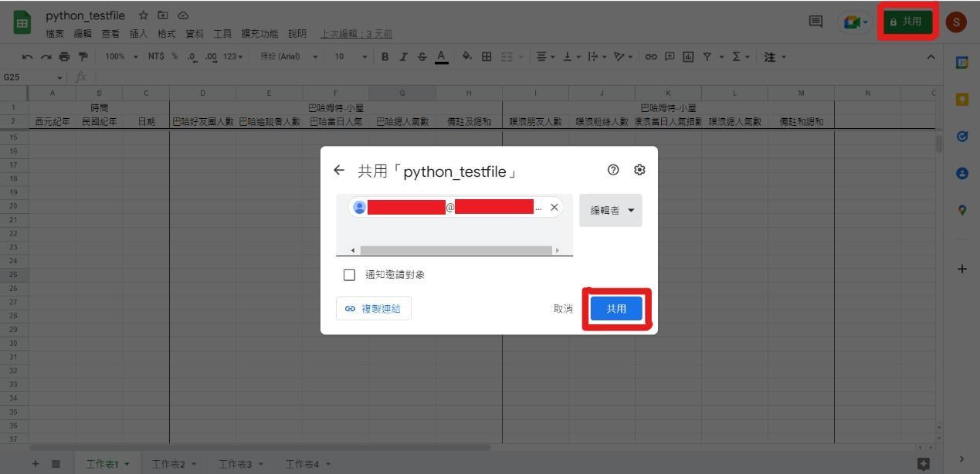Open share settings with the gear icon
Image resolution: width=980 pixels, height=474 pixels.
pyautogui.click(x=639, y=170)
